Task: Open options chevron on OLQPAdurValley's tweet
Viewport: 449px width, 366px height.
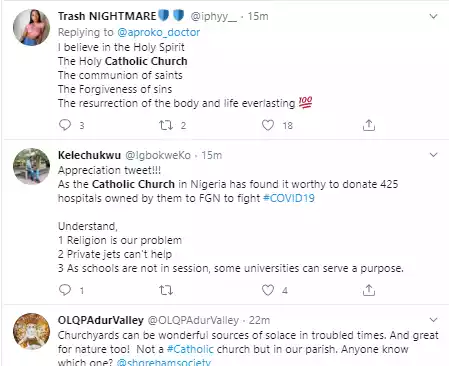Action: click(x=433, y=320)
